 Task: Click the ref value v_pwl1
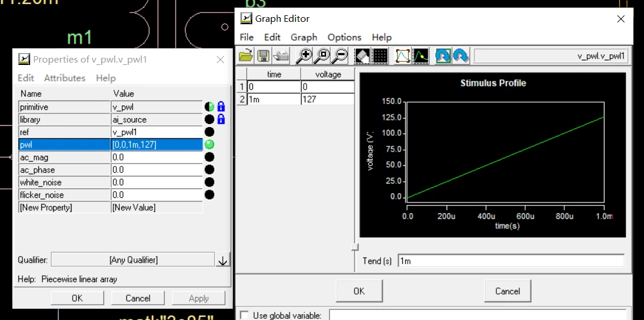(x=157, y=132)
